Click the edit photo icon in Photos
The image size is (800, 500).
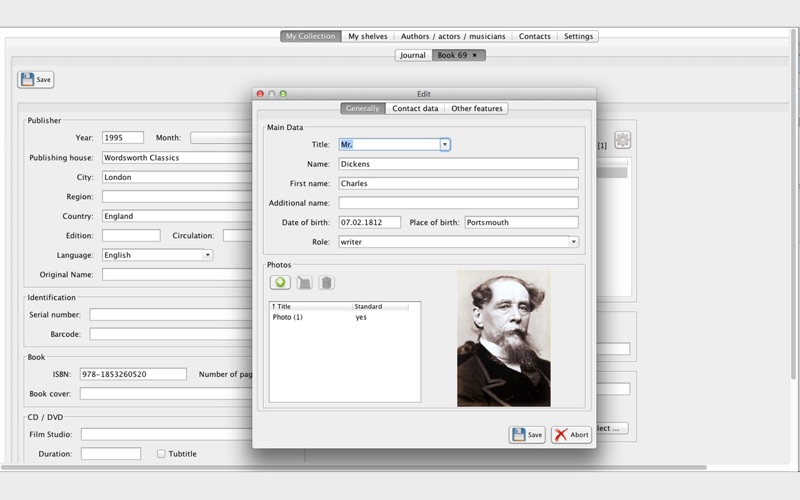[x=304, y=283]
